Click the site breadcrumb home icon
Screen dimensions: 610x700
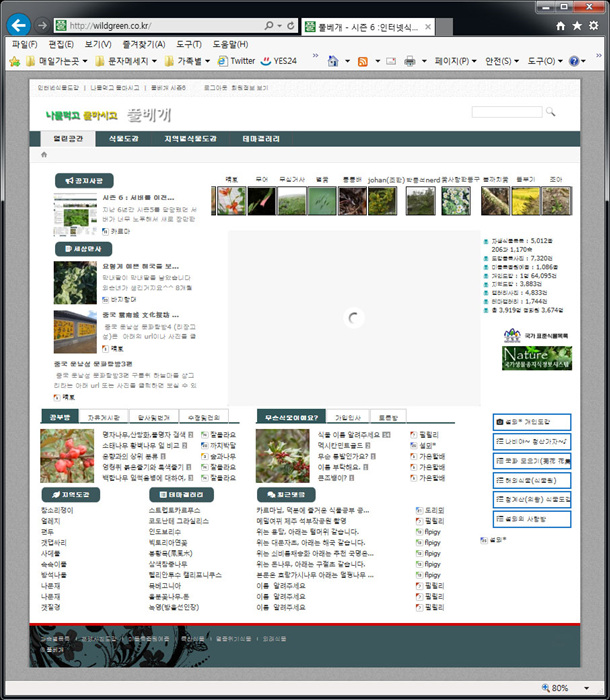[x=44, y=156]
